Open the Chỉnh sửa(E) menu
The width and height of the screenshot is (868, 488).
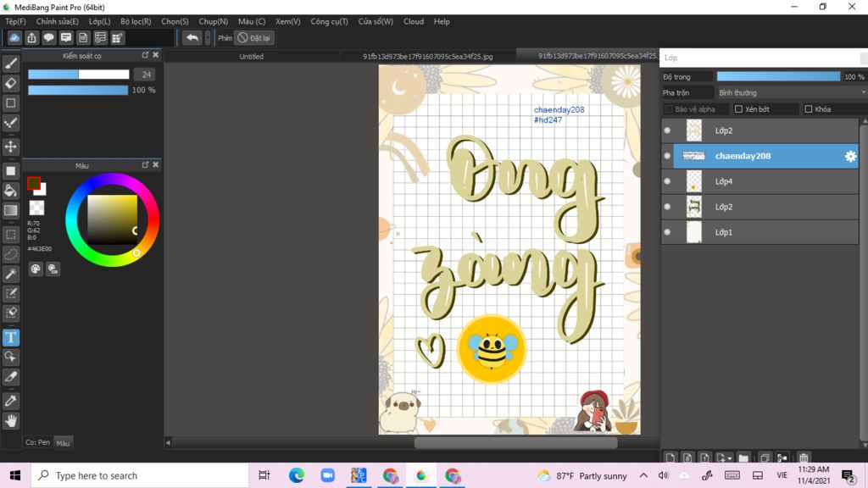click(57, 21)
